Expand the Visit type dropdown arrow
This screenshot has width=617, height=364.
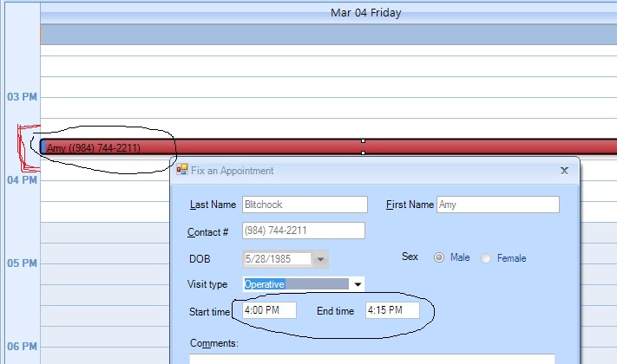pos(358,284)
